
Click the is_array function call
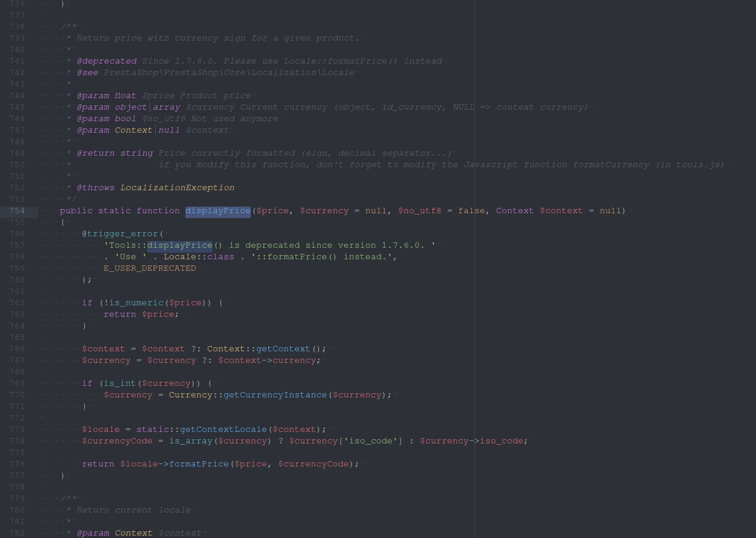191,441
